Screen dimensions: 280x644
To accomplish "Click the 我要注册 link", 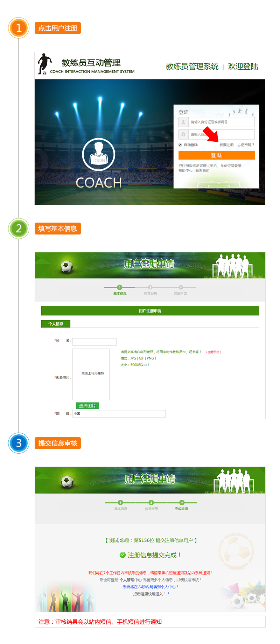I will 226,145.
